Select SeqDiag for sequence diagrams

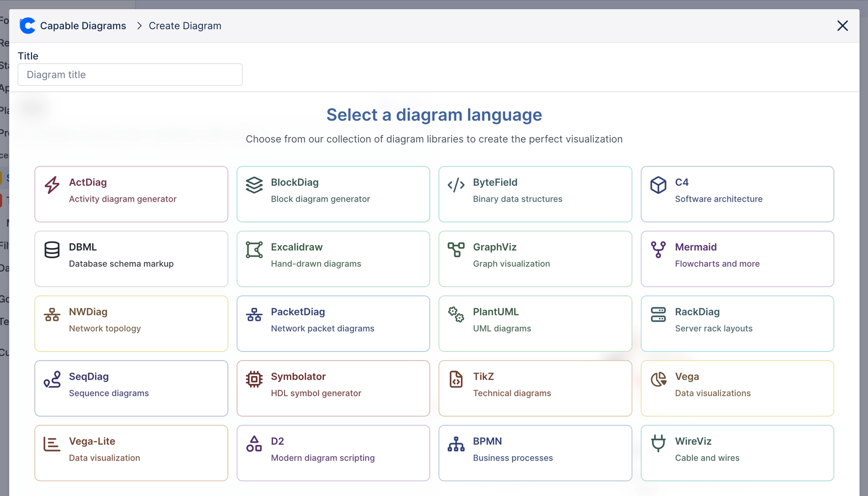tap(131, 388)
